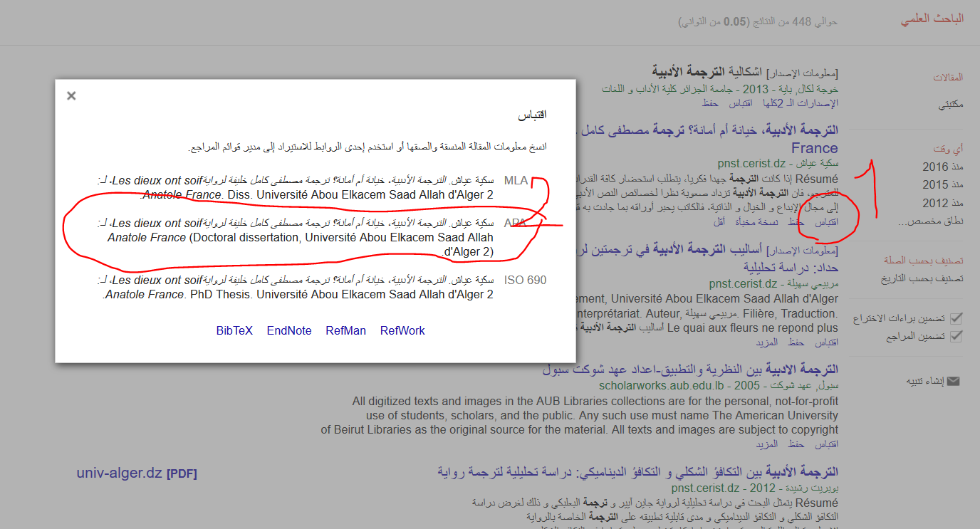Click the envelope icon beside إنشاء تنبيه
980x529 pixels.
point(954,381)
